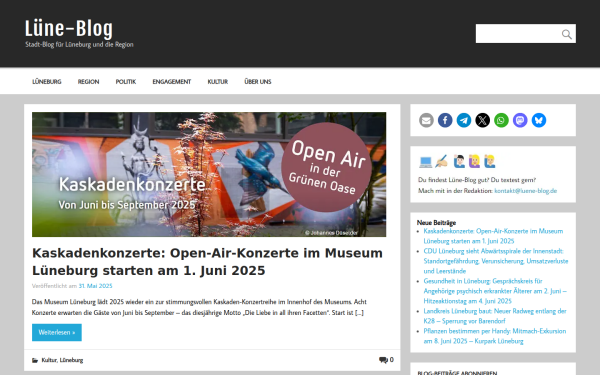The image size is (600, 375).
Task: Share via the email envelope icon
Action: pos(426,120)
